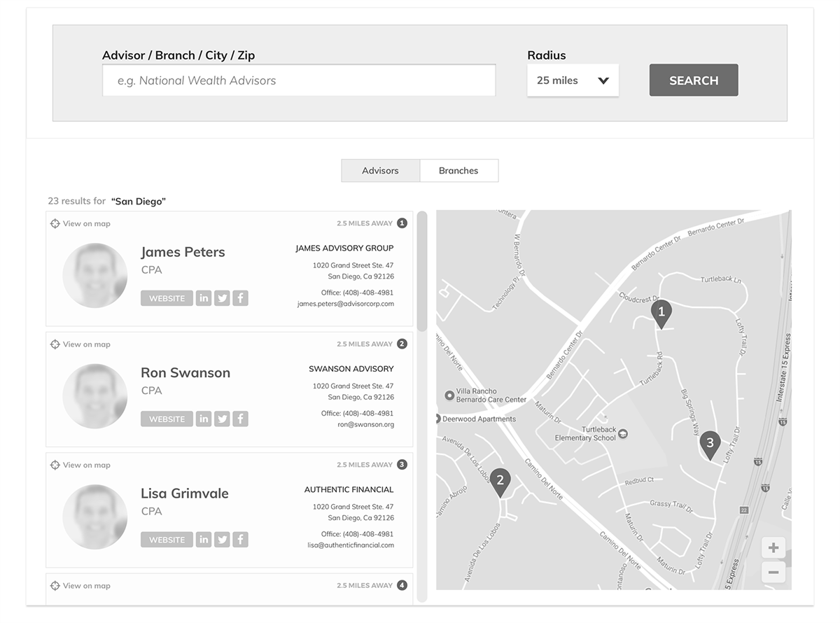Zoom out on the map
This screenshot has width=840, height=623.
click(x=773, y=572)
